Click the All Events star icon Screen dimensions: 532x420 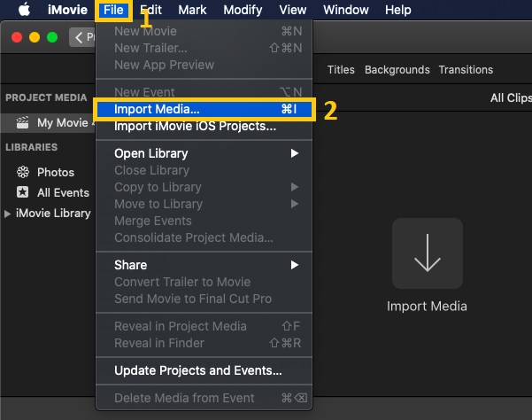[x=23, y=192]
